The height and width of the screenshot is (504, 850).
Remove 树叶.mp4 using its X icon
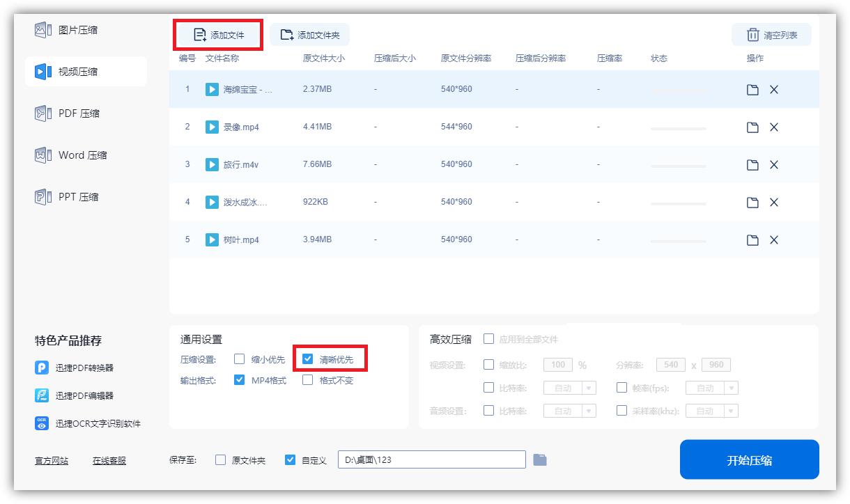pyautogui.click(x=774, y=239)
